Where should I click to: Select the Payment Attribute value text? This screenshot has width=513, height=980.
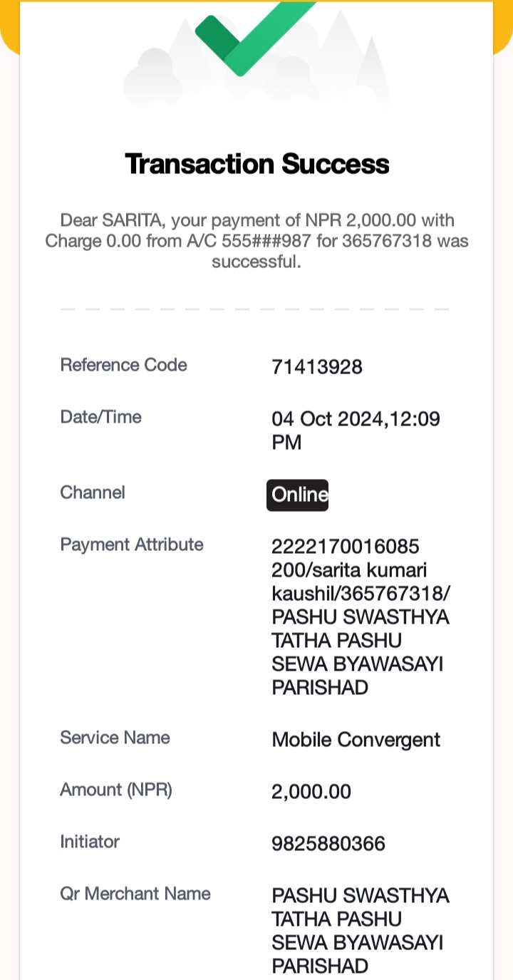[x=361, y=617]
